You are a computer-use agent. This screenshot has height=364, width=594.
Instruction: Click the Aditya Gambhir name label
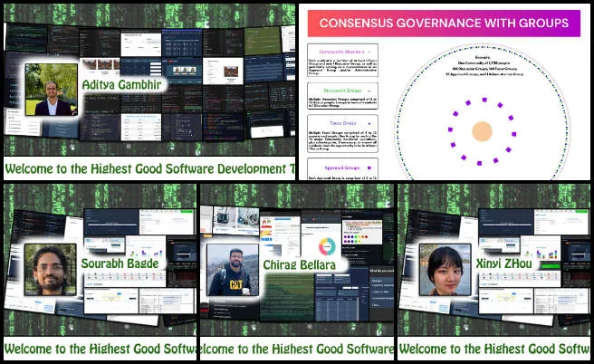coord(121,85)
